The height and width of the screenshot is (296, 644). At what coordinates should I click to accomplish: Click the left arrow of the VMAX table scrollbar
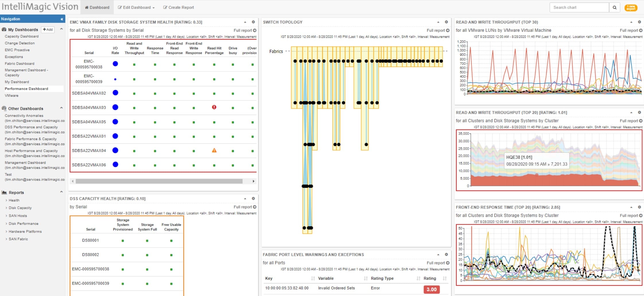pos(73,181)
